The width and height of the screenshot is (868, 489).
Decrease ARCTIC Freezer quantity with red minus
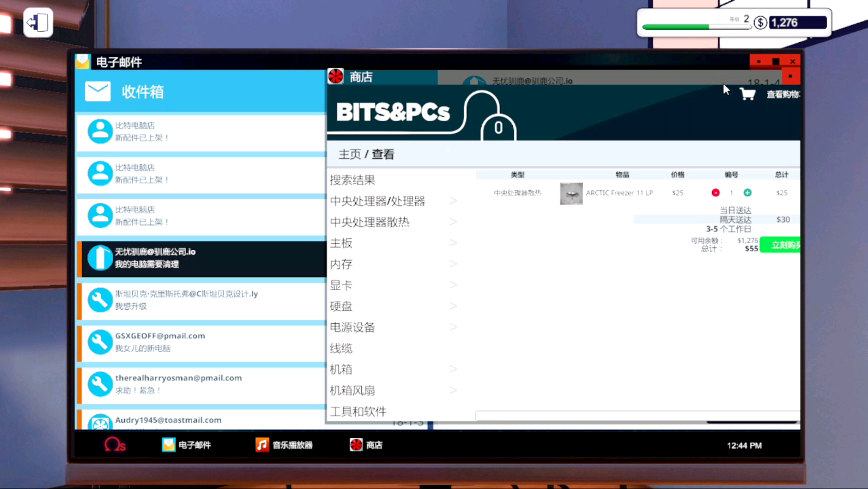715,193
